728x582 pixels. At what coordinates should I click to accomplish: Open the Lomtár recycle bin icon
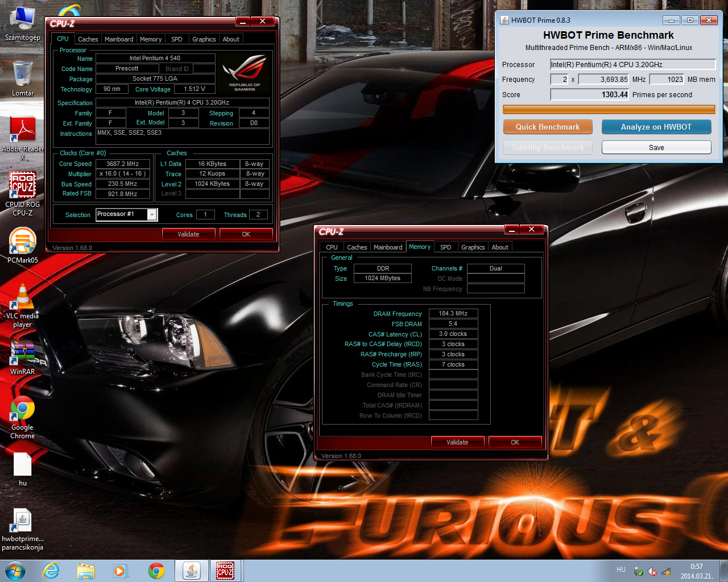click(23, 78)
